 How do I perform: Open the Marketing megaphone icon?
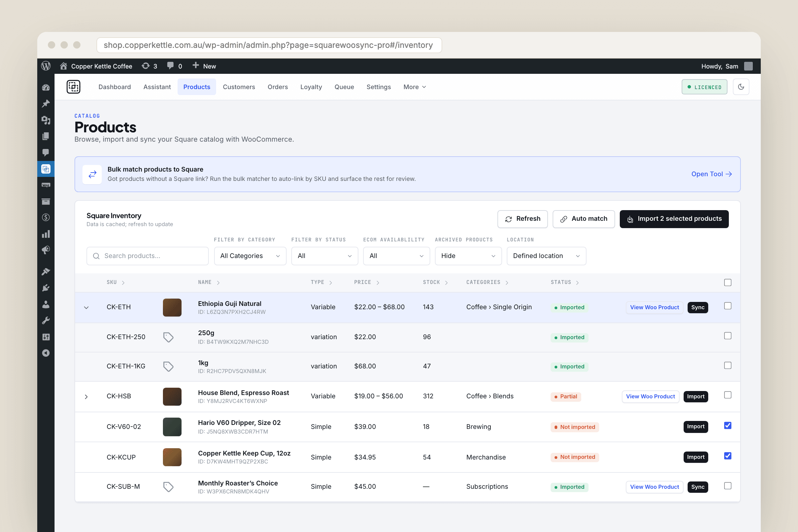pos(46,250)
